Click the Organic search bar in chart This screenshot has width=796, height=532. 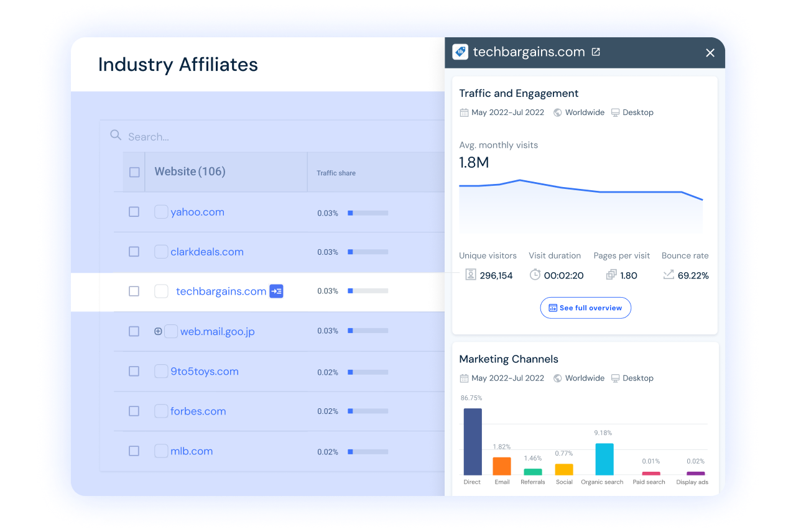[604, 459]
